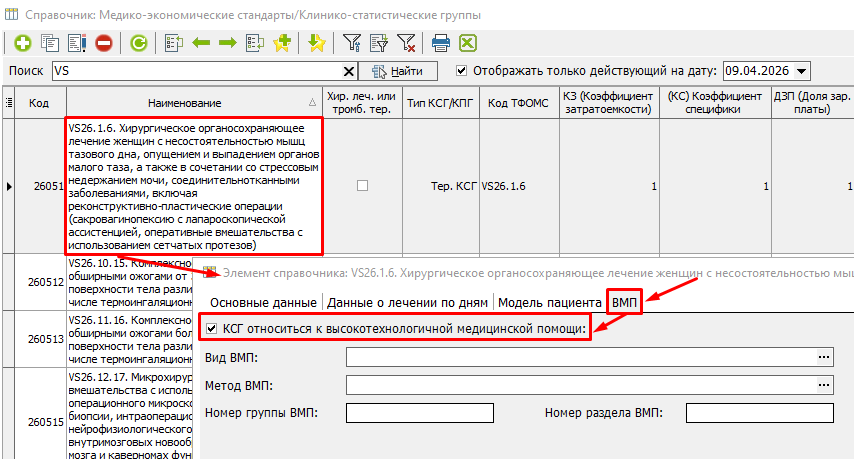Click the Excel export icon
Viewport: 854px width, 459px height.
tap(467, 43)
